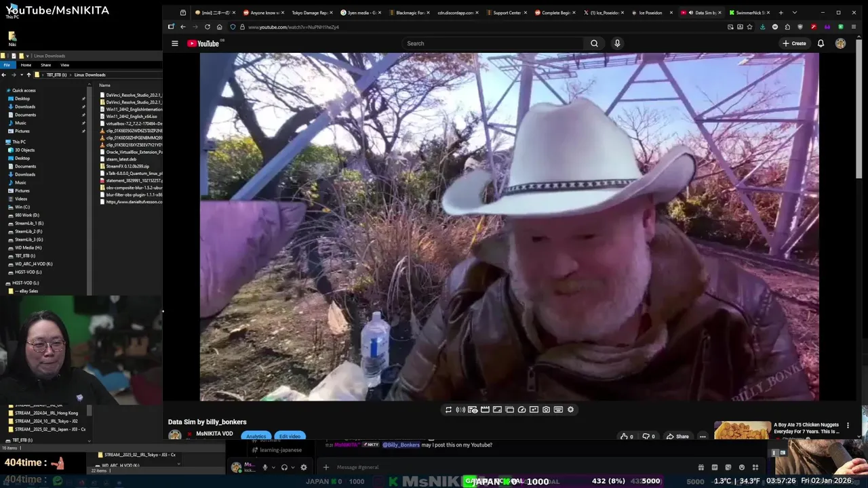Screen dimensions: 868x488
Task: Open the Chicken Nuggets recommended video thumbnail
Action: (743, 430)
